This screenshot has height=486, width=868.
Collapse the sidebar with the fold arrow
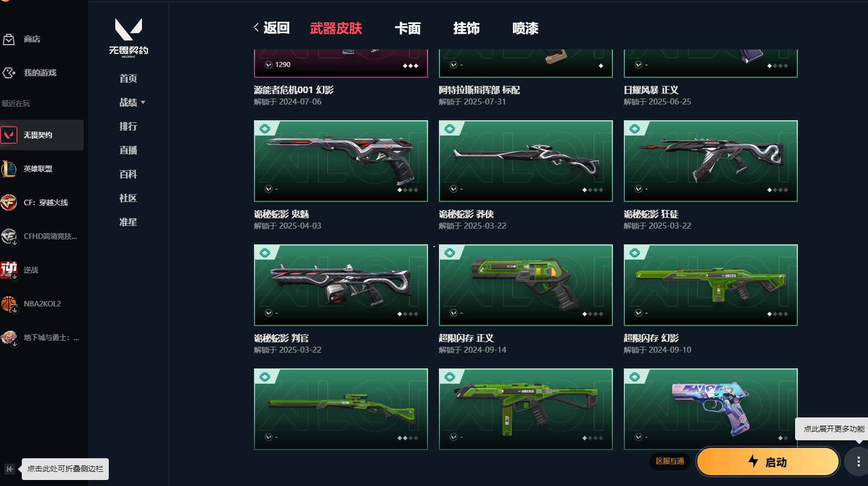click(10, 469)
